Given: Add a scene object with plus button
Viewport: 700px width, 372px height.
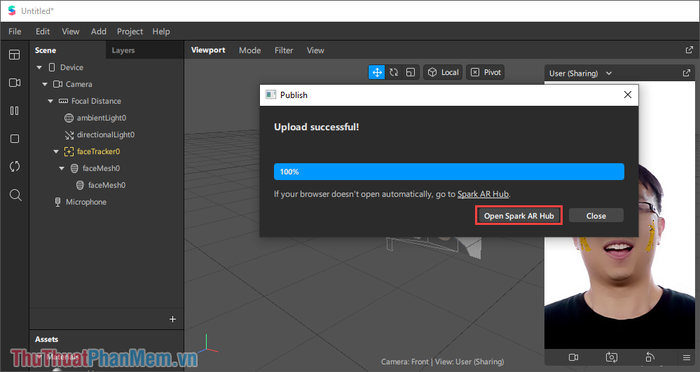Looking at the screenshot, I should [173, 319].
